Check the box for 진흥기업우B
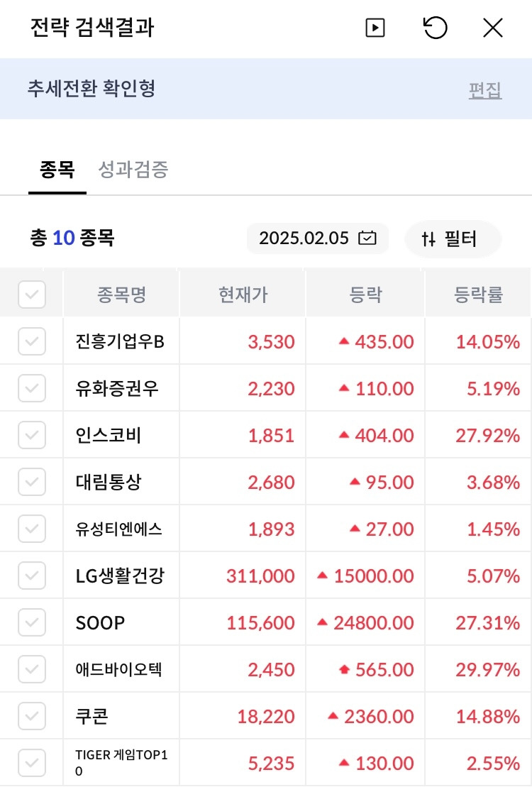Screen dimensions: 532x787 (x=32, y=341)
